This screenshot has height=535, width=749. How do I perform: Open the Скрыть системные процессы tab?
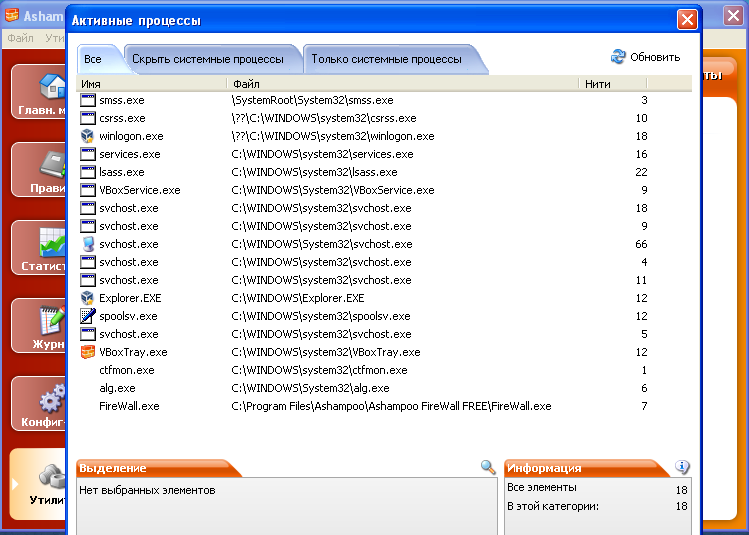click(208, 59)
